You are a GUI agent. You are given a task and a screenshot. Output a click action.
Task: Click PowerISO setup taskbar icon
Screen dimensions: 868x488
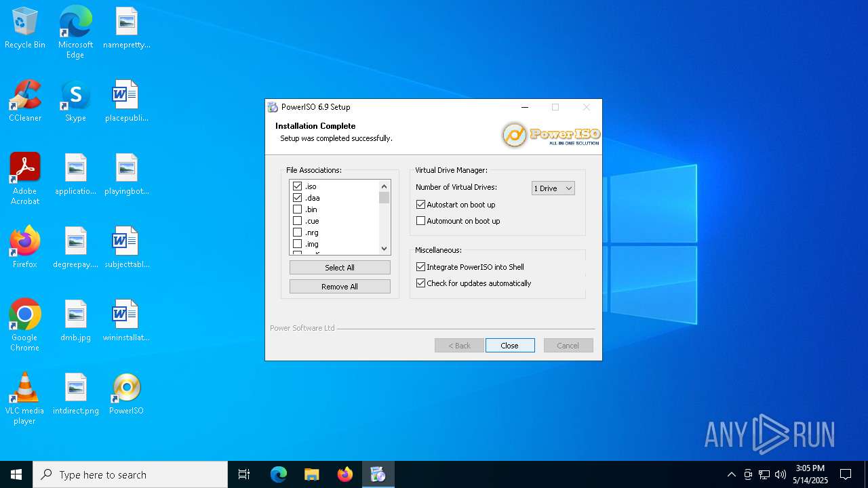point(378,474)
